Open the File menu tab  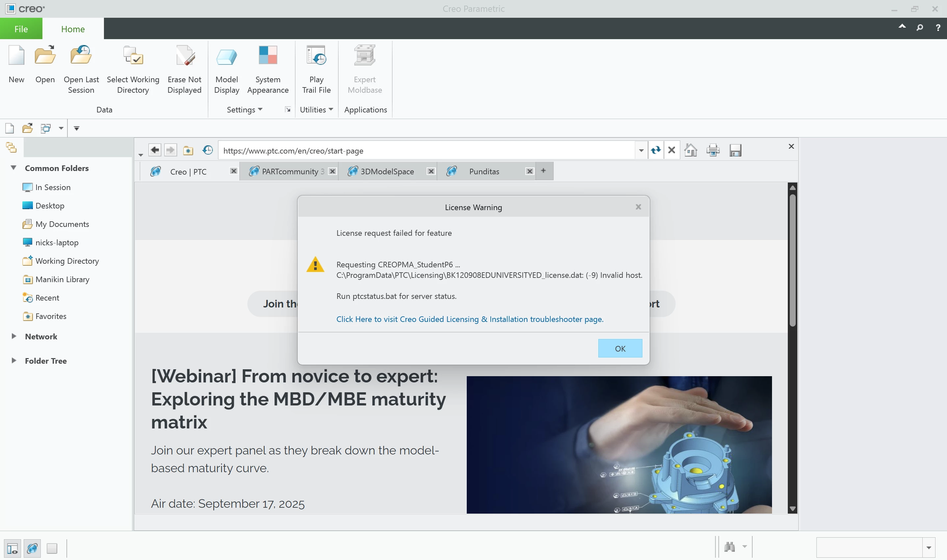(x=21, y=29)
